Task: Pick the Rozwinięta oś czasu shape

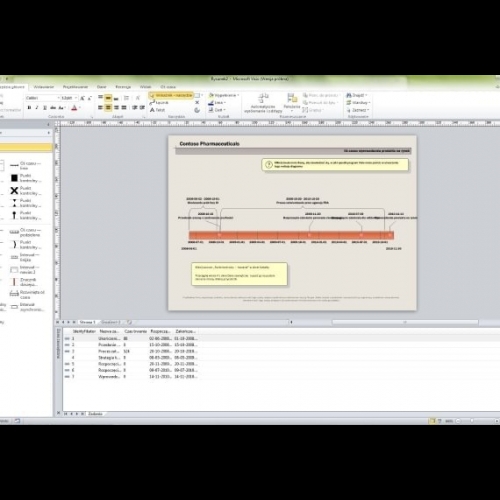Action: coord(27,294)
